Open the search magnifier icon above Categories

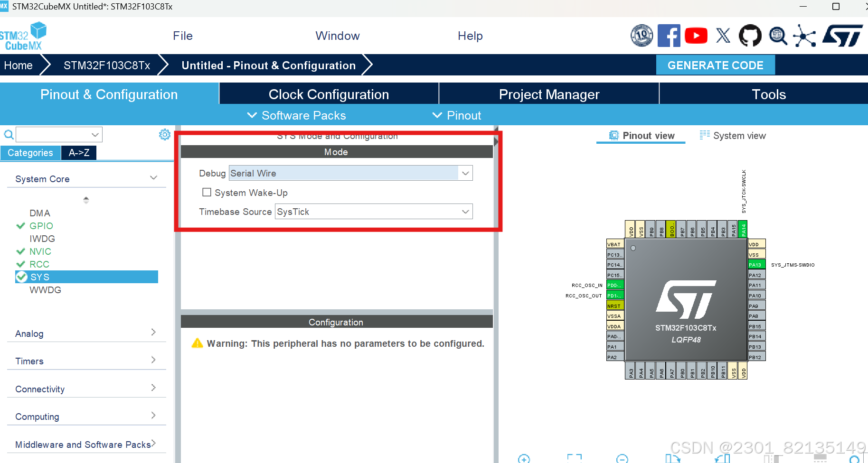pyautogui.click(x=9, y=135)
